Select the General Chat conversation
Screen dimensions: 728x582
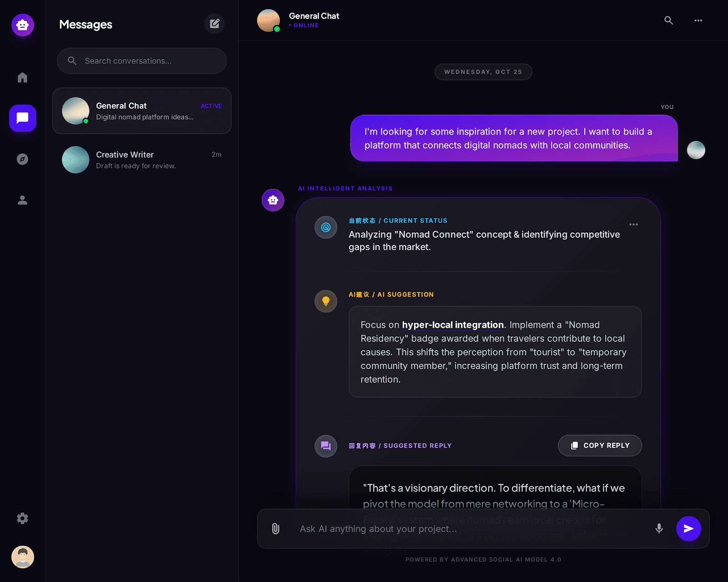[142, 111]
